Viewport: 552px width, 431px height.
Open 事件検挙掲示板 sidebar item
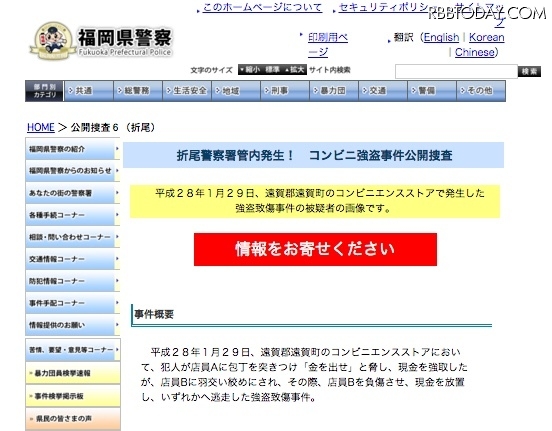[73, 396]
